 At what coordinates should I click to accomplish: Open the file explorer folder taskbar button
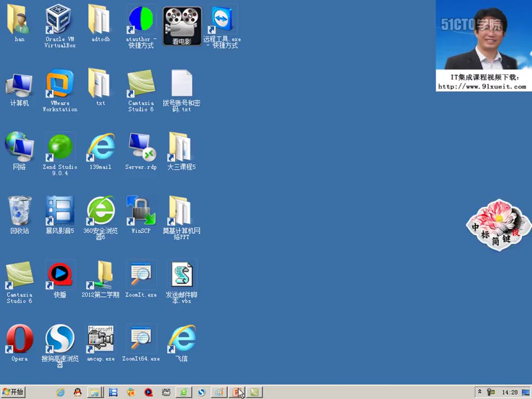coord(95,392)
